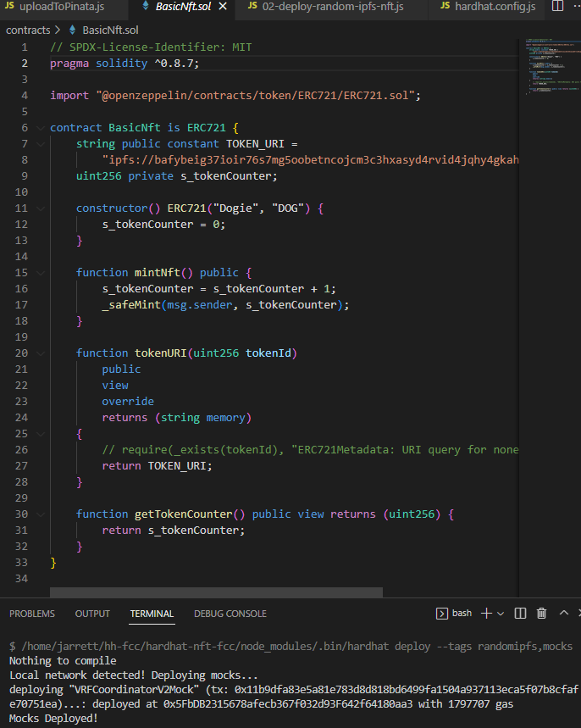Select the TERMINAL panel tab

(x=152, y=614)
